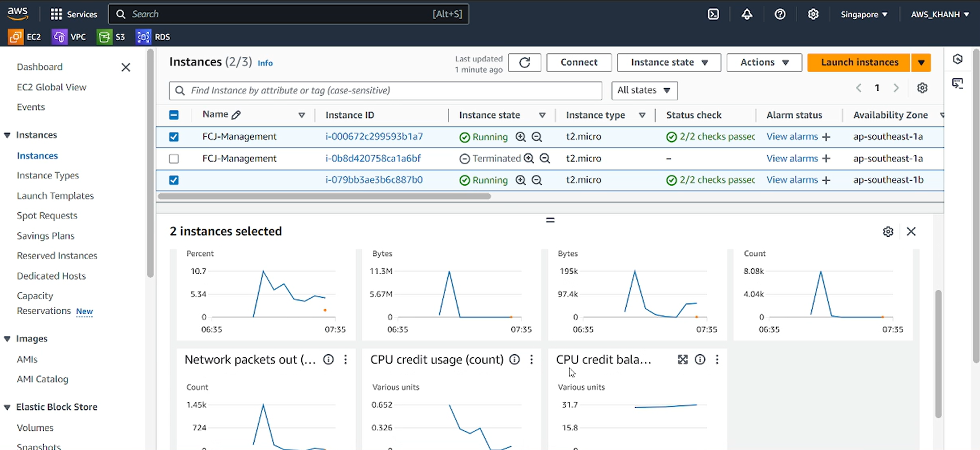The height and width of the screenshot is (450, 980).
Task: Refresh the instances list
Action: point(525,62)
